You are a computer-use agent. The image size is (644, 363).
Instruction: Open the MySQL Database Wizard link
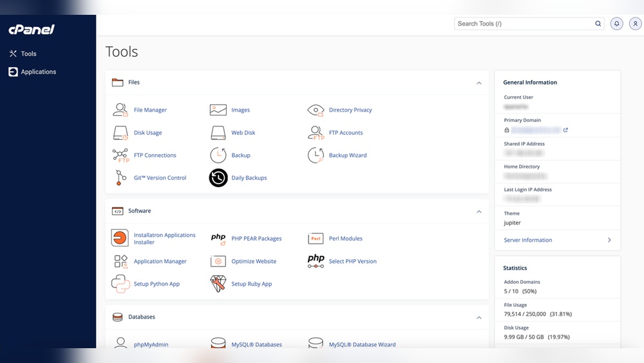coord(362,344)
